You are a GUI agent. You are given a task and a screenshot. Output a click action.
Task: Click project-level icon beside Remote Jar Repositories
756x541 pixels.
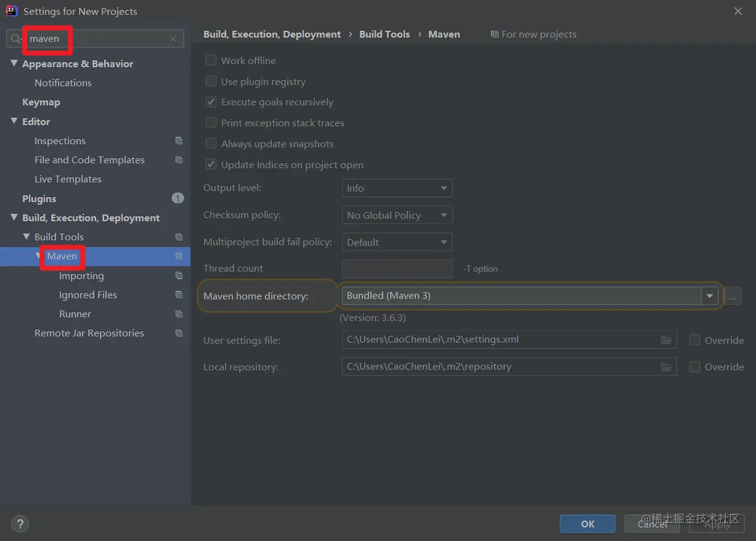click(179, 333)
